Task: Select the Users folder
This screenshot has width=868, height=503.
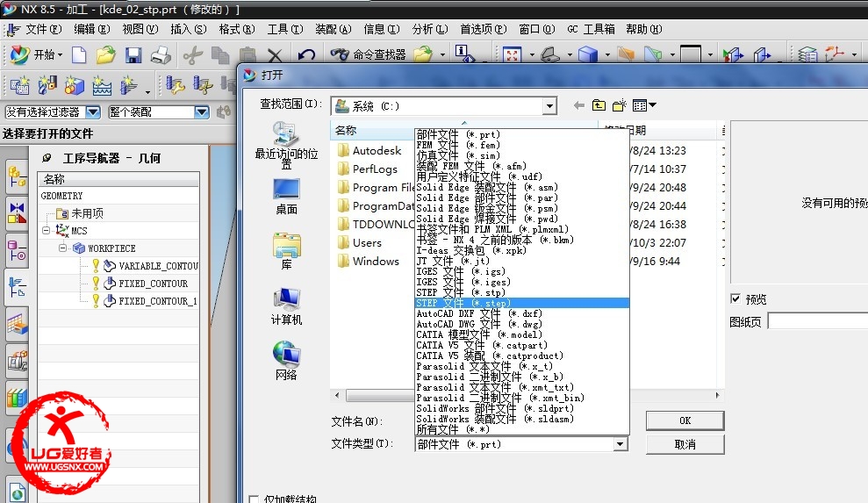Action: coord(360,242)
